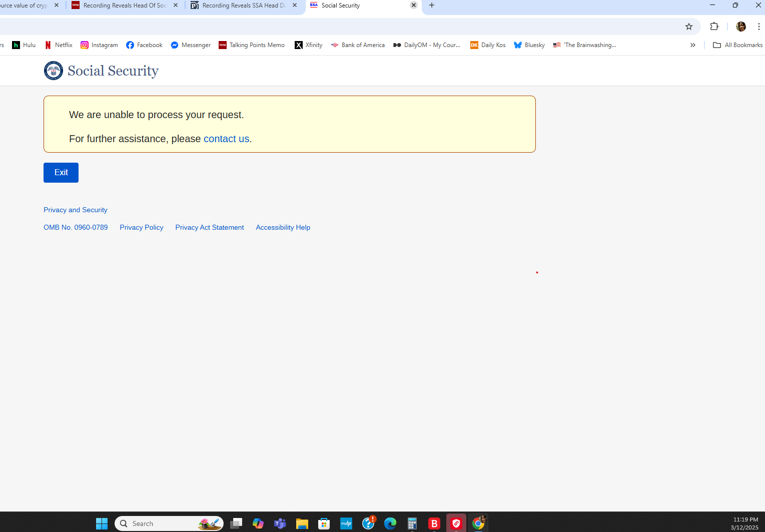Image resolution: width=765 pixels, height=532 pixels.
Task: Expand the hidden bookmarks chevron
Action: tap(692, 45)
